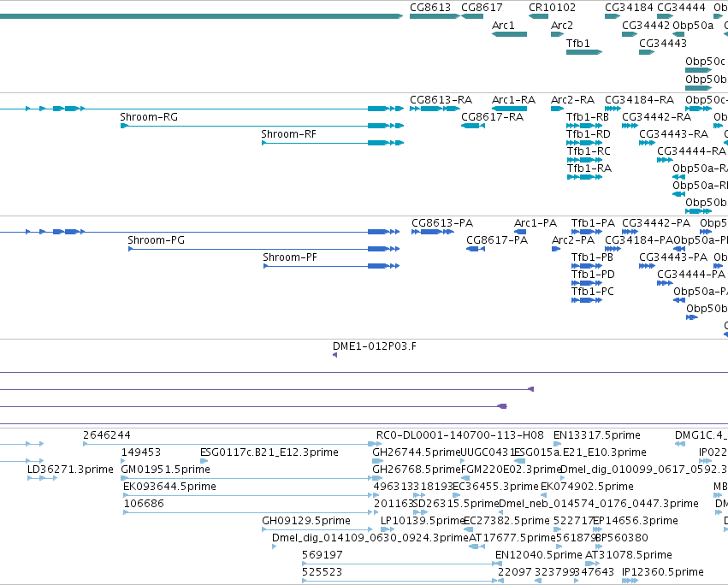
Task: Open the BP560380 EST label
Action: pos(621,538)
